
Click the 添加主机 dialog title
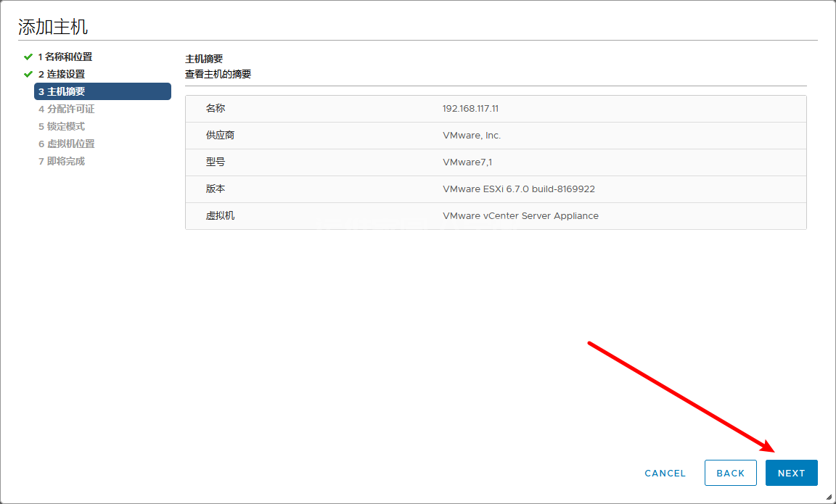53,28
